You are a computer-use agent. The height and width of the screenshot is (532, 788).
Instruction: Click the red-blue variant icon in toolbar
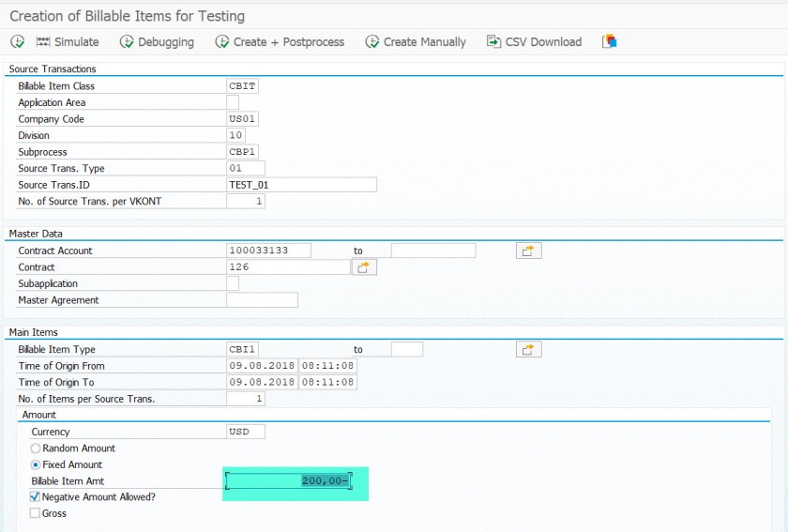click(x=609, y=41)
